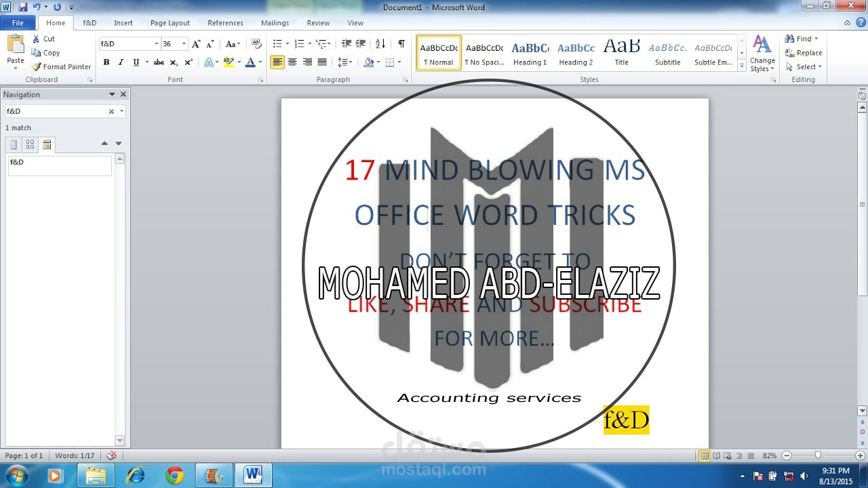Go to next search result arrow
The image size is (868, 488).
(x=118, y=144)
